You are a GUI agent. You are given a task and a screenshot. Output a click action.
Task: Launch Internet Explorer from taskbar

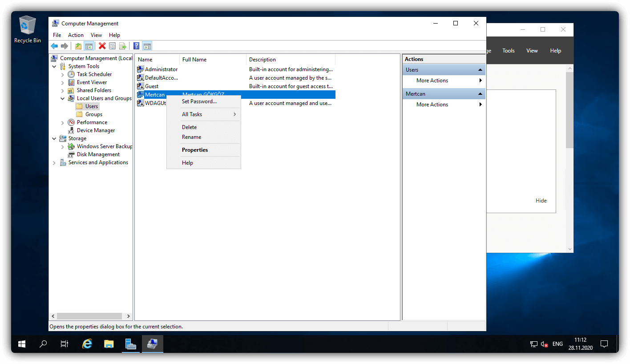tap(87, 344)
